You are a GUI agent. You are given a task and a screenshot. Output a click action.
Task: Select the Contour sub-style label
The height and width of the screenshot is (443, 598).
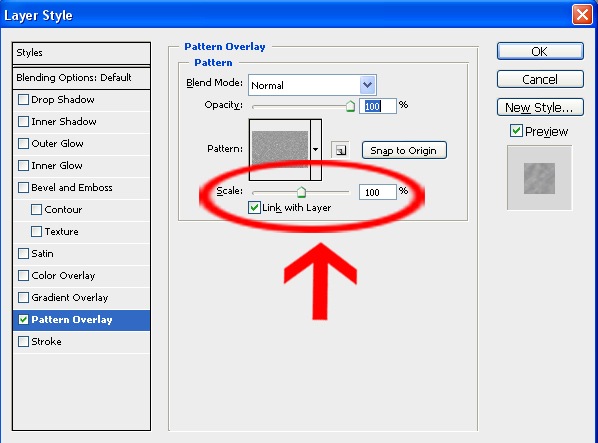pos(63,210)
